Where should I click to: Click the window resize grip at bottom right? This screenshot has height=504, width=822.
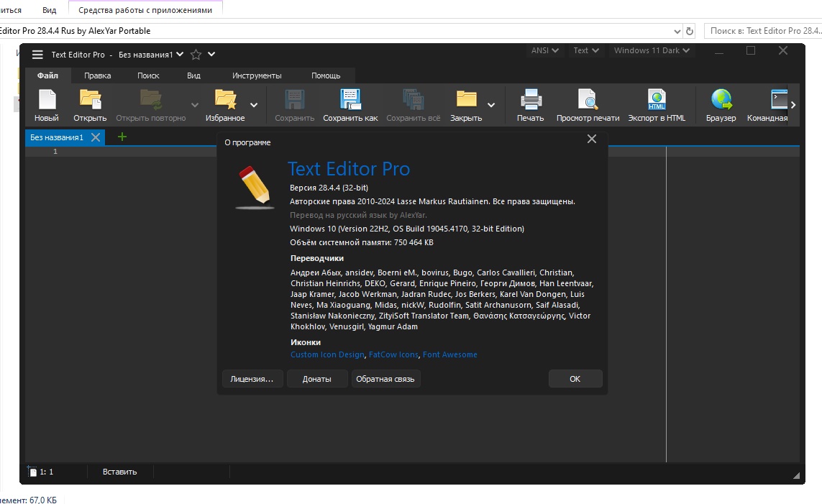point(796,475)
